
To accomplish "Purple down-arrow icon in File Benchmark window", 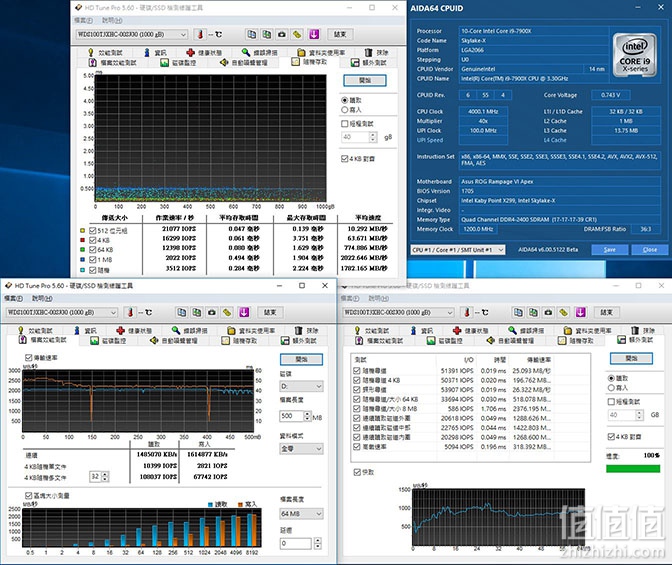I will point(244,313).
